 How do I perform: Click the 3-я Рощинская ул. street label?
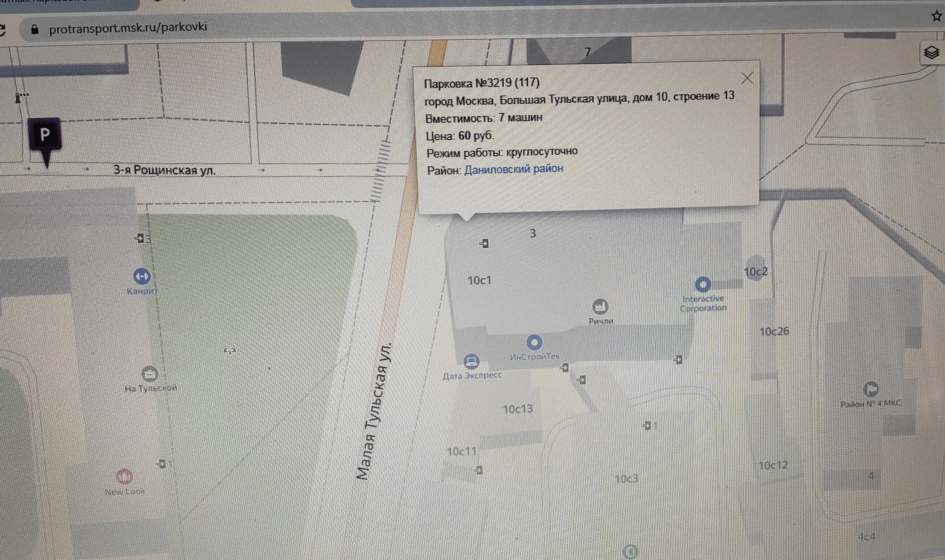(x=164, y=170)
